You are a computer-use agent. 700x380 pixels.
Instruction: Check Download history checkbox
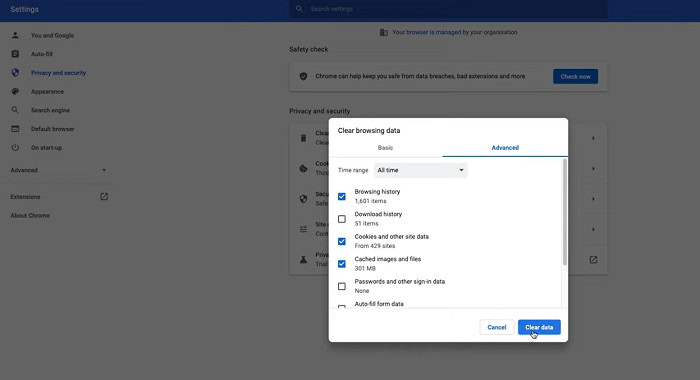tap(342, 219)
